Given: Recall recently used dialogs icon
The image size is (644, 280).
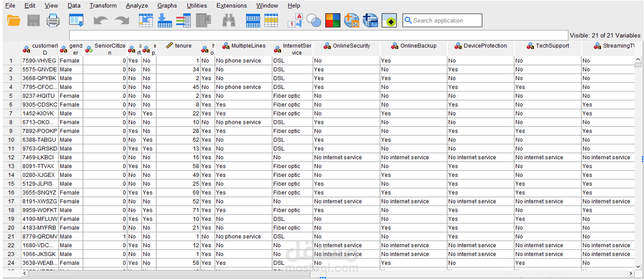Looking at the screenshot, I should coord(76,20).
